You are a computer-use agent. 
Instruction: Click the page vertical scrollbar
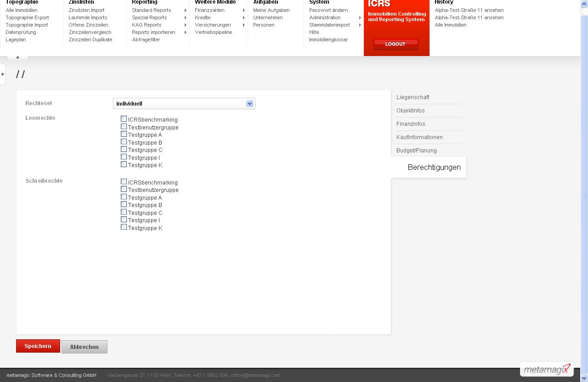point(584,194)
